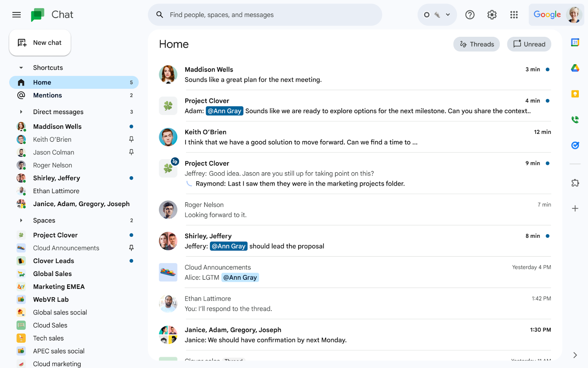The height and width of the screenshot is (368, 588).
Task: Open Ethan Lattimore chat in sidebar
Action: [x=74, y=191]
